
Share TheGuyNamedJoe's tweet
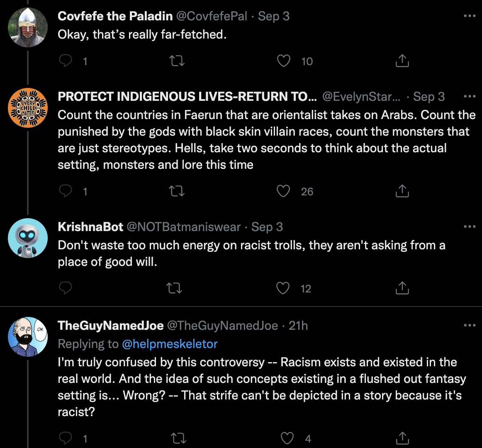(x=402, y=438)
